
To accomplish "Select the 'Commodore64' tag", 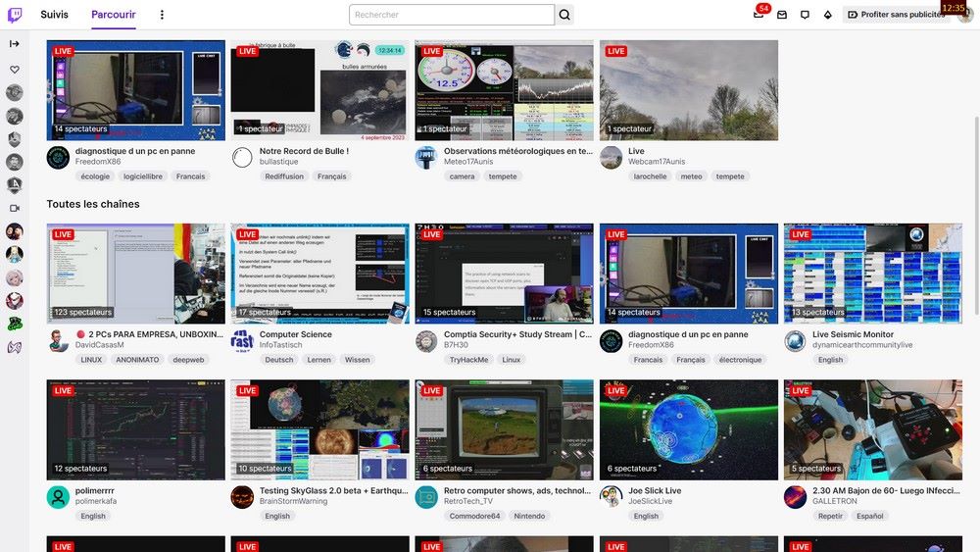I will coord(474,516).
